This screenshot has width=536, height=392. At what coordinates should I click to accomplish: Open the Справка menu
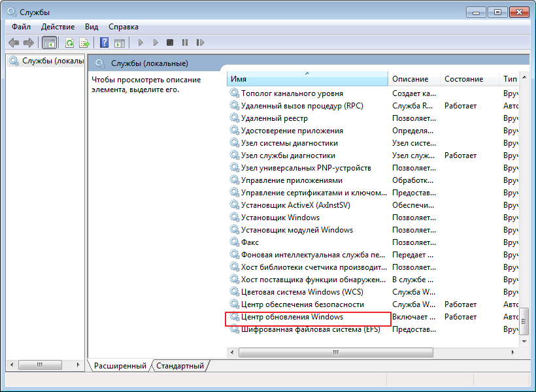pos(123,27)
